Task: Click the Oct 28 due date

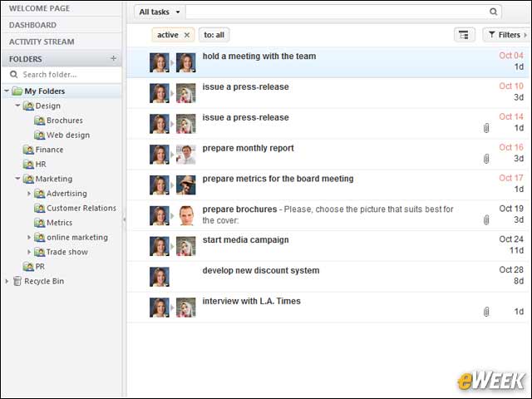Action: [511, 269]
